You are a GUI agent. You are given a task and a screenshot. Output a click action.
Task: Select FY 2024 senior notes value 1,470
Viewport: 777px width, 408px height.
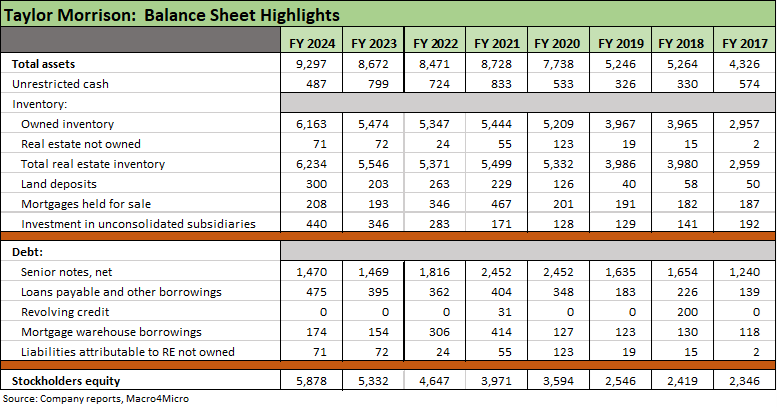pos(311,272)
